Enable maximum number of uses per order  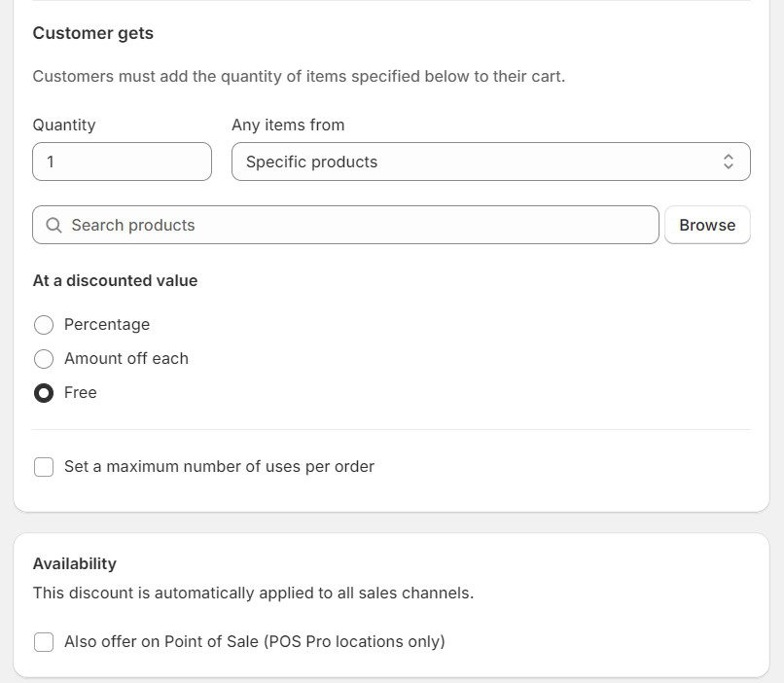(44, 467)
